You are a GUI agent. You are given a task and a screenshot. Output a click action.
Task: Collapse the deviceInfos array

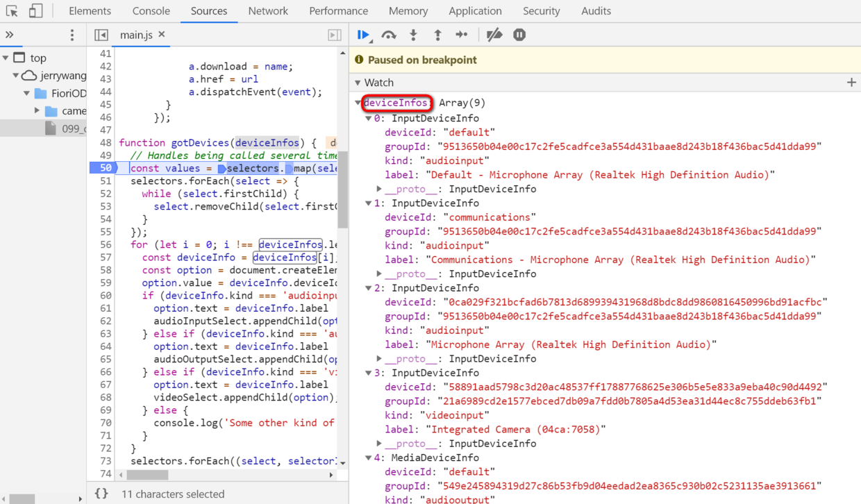(x=358, y=103)
